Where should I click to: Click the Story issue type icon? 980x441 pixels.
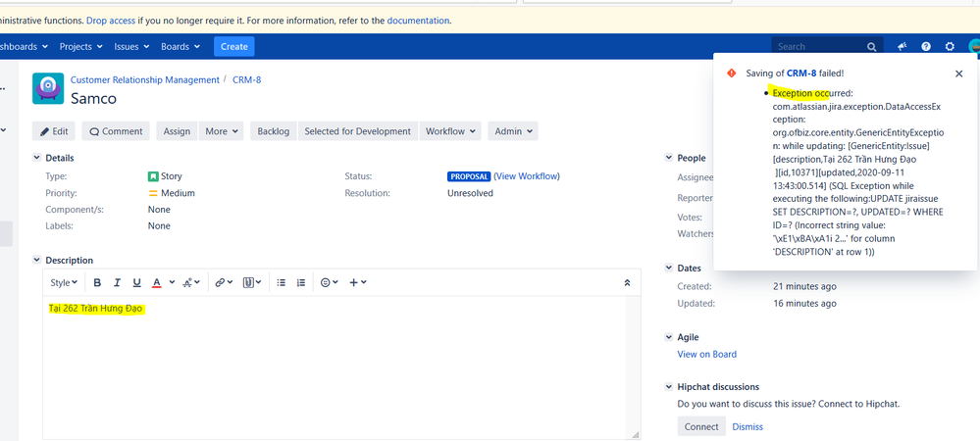click(x=153, y=176)
